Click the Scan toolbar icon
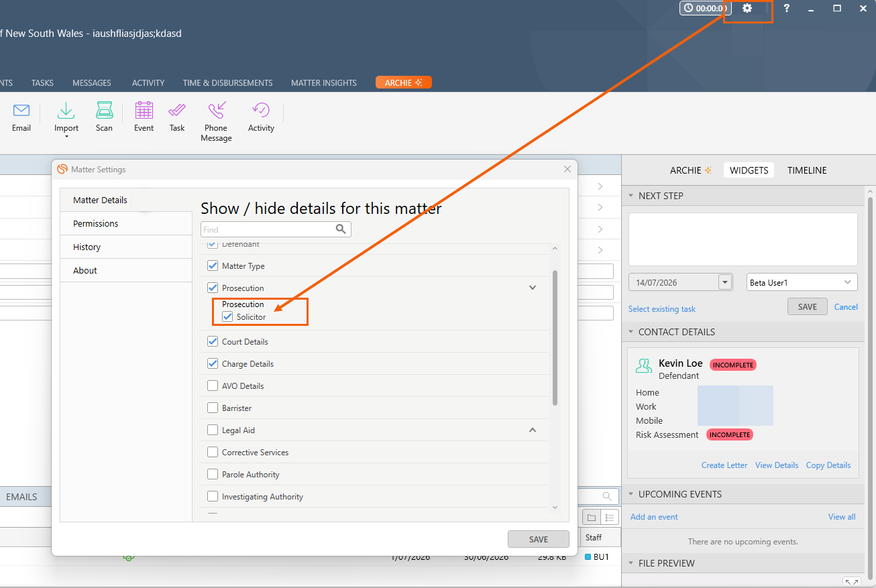 coord(104,111)
